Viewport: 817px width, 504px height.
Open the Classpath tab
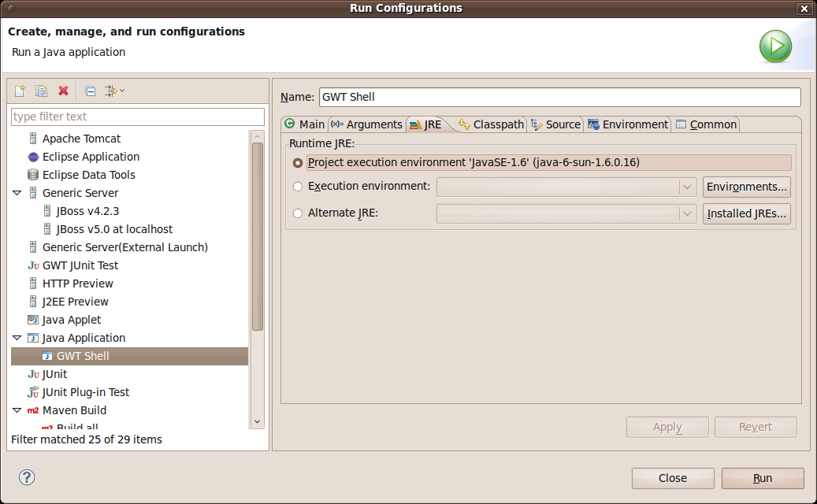492,124
